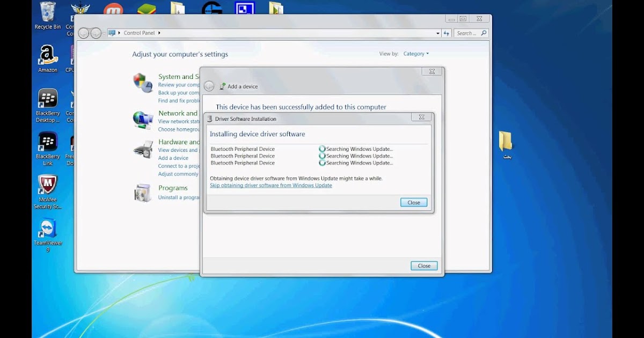Click the search magnifier in Control Panel
This screenshot has height=338, width=644.
[x=484, y=33]
